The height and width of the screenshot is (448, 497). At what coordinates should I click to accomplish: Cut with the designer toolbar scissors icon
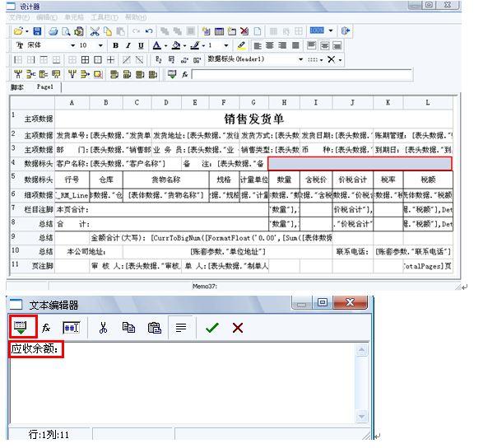click(x=95, y=31)
